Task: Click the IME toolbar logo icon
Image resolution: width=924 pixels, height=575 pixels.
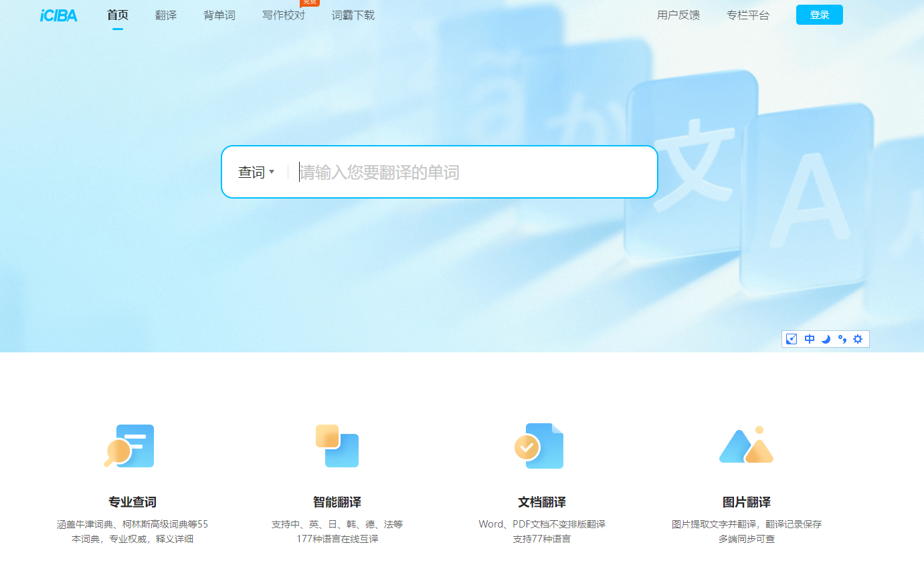Action: 792,339
